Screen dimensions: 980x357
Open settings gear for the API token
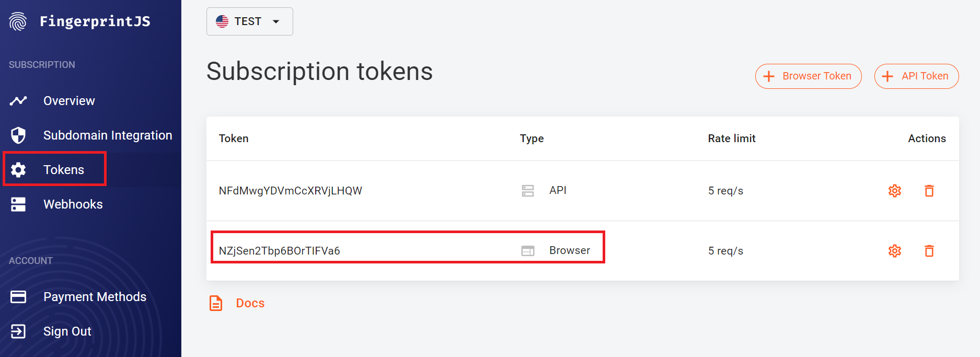(x=895, y=191)
